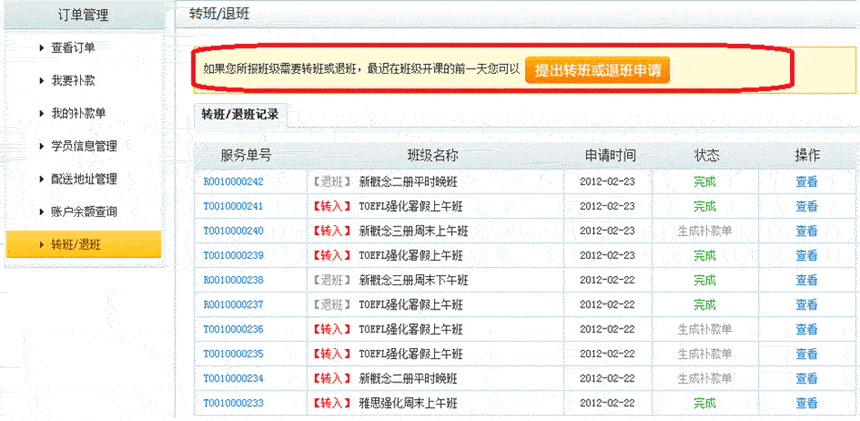Viewport: 860px width, 421px height.
Task: Open service order T0010000241
Action: pos(233,206)
